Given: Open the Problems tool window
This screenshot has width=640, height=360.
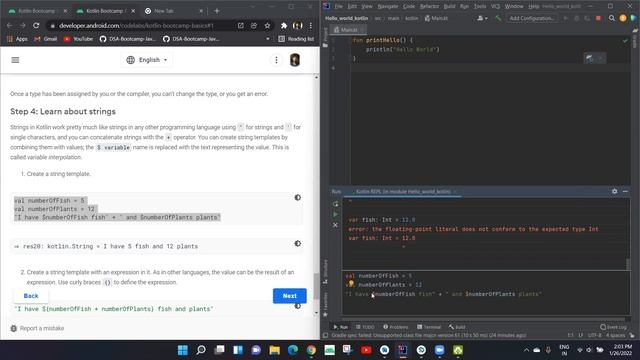Looking at the screenshot, I should pos(396,327).
